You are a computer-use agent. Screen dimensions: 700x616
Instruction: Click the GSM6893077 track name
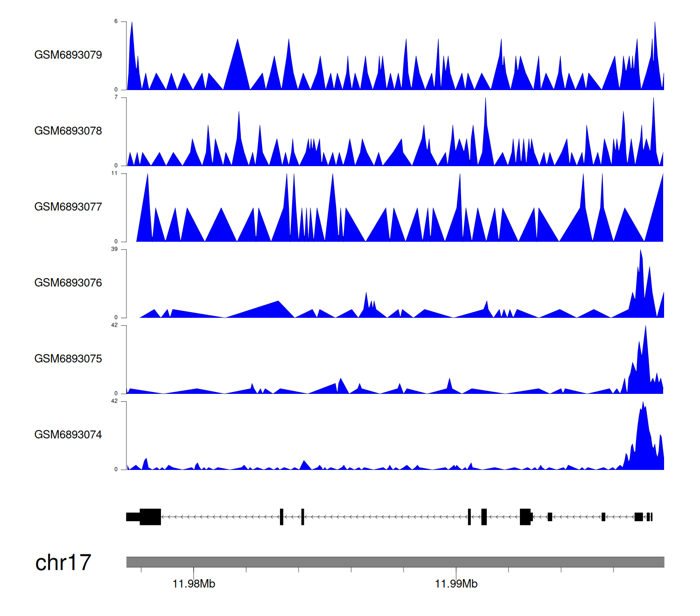(68, 207)
